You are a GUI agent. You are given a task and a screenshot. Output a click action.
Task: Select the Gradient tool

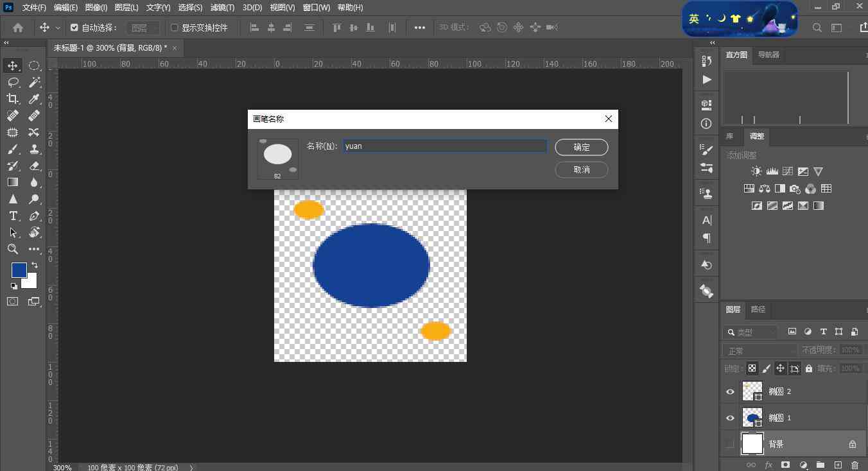(x=13, y=182)
